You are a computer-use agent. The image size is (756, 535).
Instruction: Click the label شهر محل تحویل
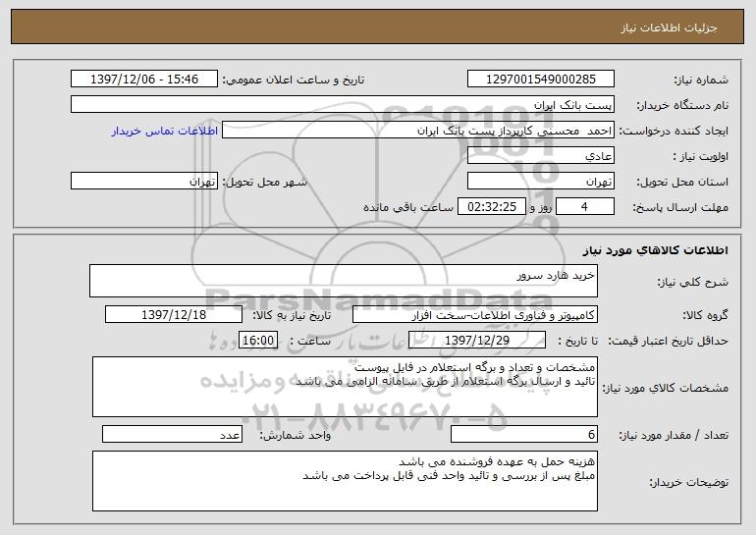pos(264,182)
